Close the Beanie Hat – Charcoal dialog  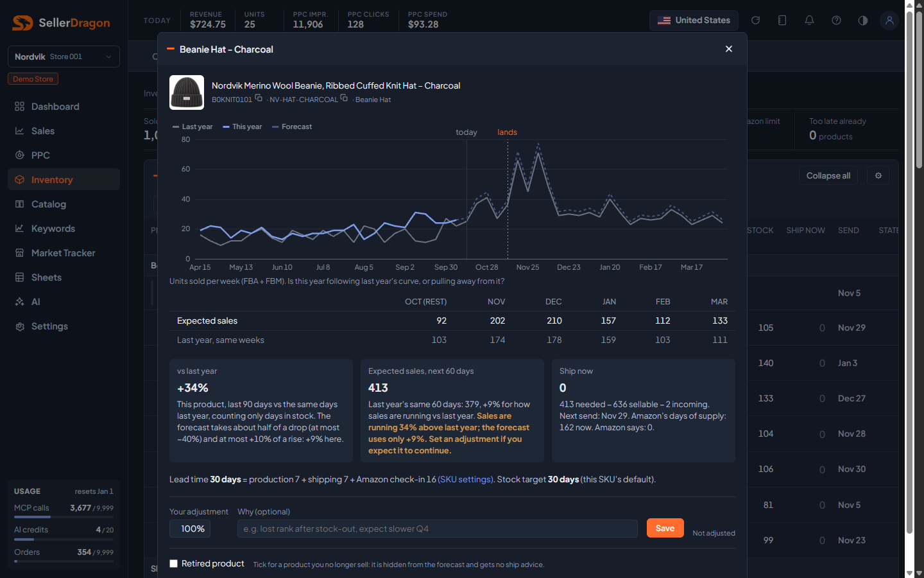click(x=729, y=49)
